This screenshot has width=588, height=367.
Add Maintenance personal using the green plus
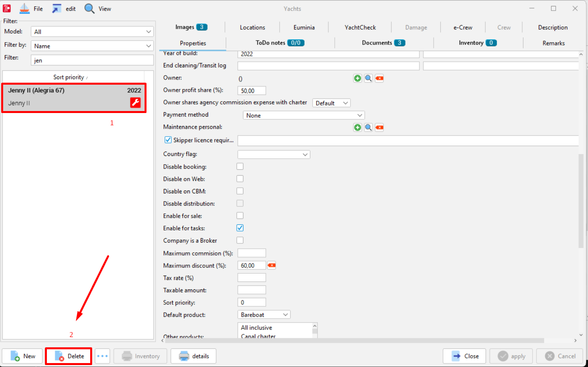click(357, 128)
